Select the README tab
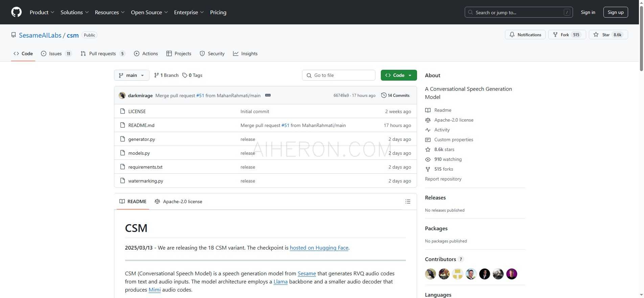The image size is (644, 298). point(133,201)
